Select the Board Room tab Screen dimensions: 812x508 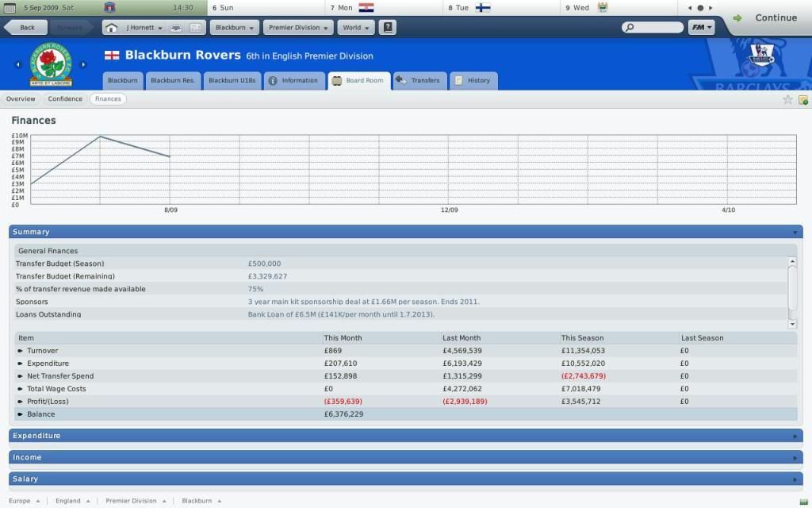pos(359,81)
